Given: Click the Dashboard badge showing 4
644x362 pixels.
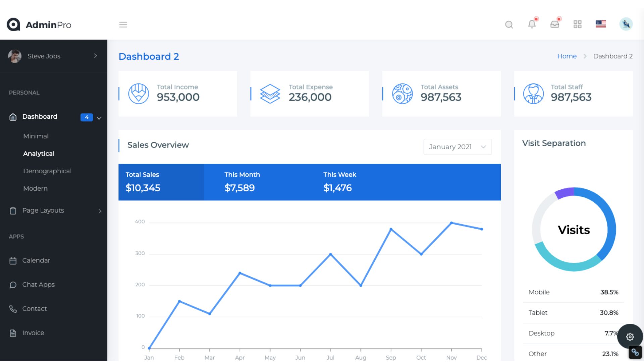Looking at the screenshot, I should pyautogui.click(x=87, y=117).
